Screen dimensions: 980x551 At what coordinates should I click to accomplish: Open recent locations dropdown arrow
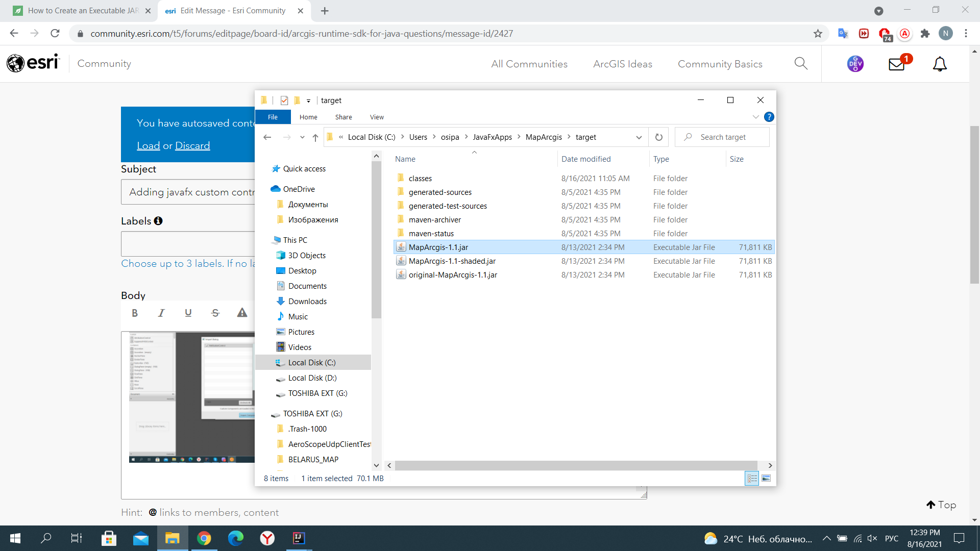pos(302,137)
